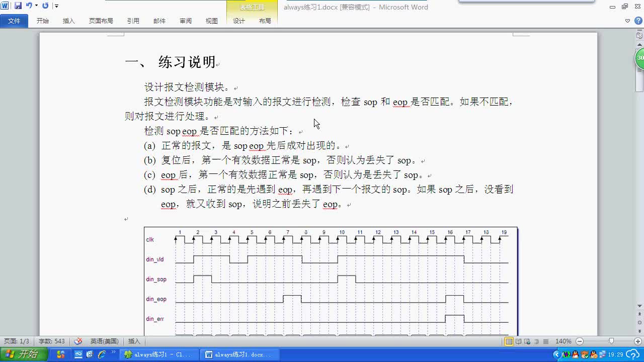Switch to Outline view

click(x=536, y=341)
